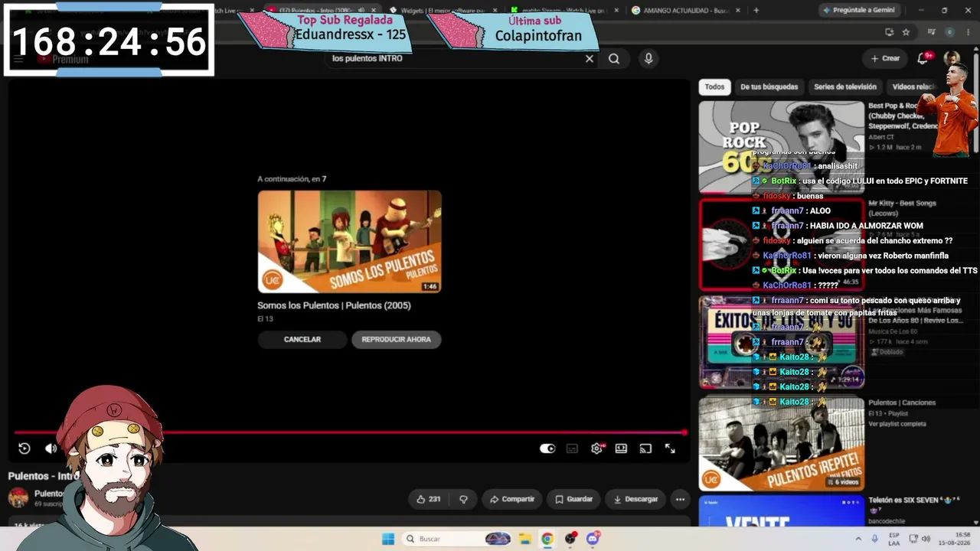The width and height of the screenshot is (980, 551).
Task: Click the taskbar microphone indicator
Action: pos(874,539)
